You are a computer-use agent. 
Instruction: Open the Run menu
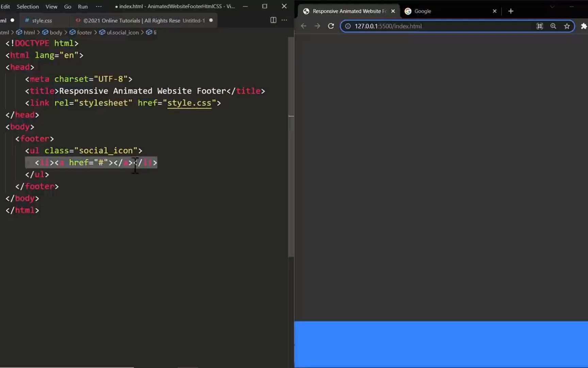[x=83, y=6]
